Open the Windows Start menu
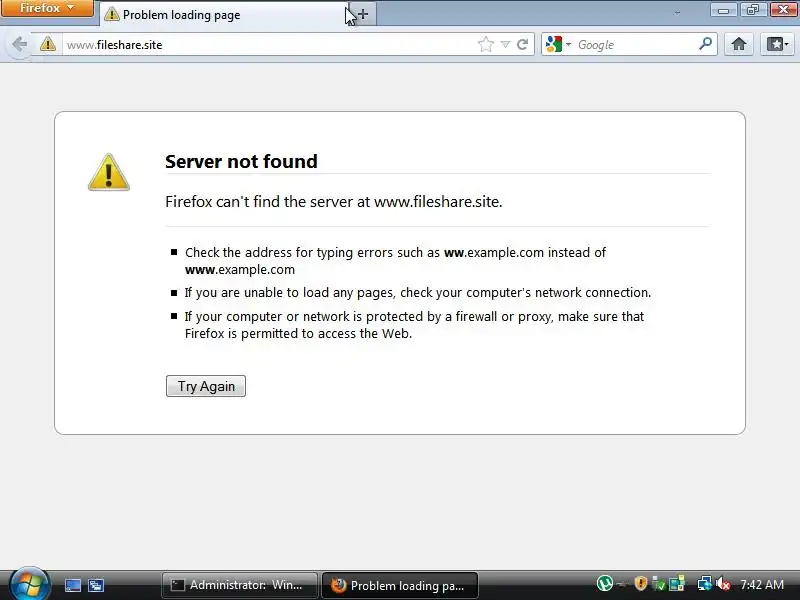The image size is (800, 600). pyautogui.click(x=29, y=584)
